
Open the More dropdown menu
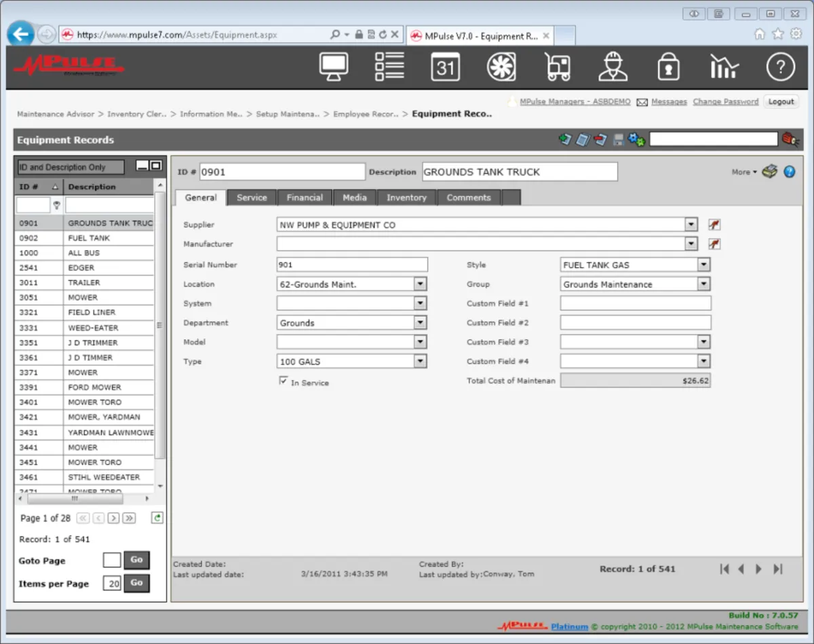[744, 172]
